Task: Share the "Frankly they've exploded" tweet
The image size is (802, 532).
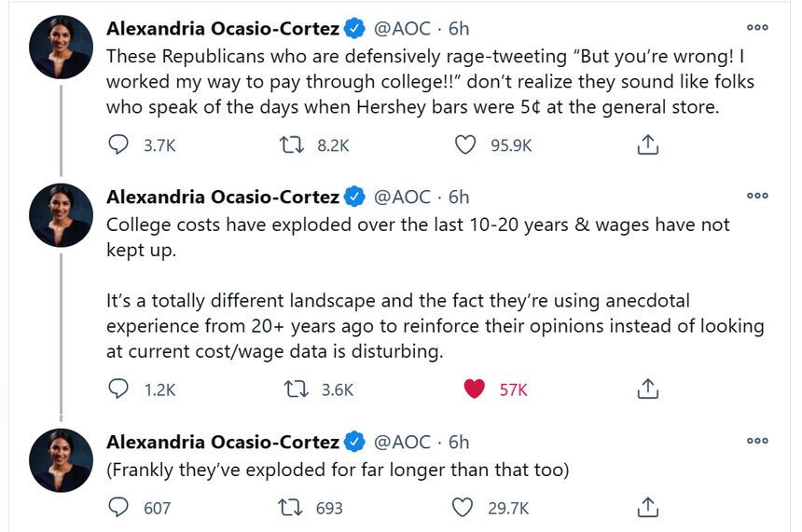Action: (648, 508)
